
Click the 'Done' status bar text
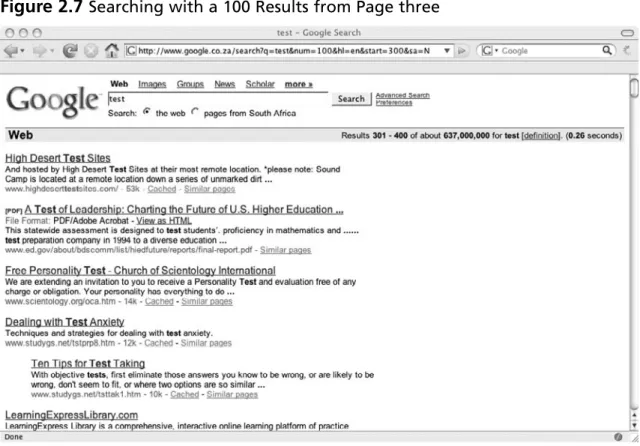click(x=13, y=437)
